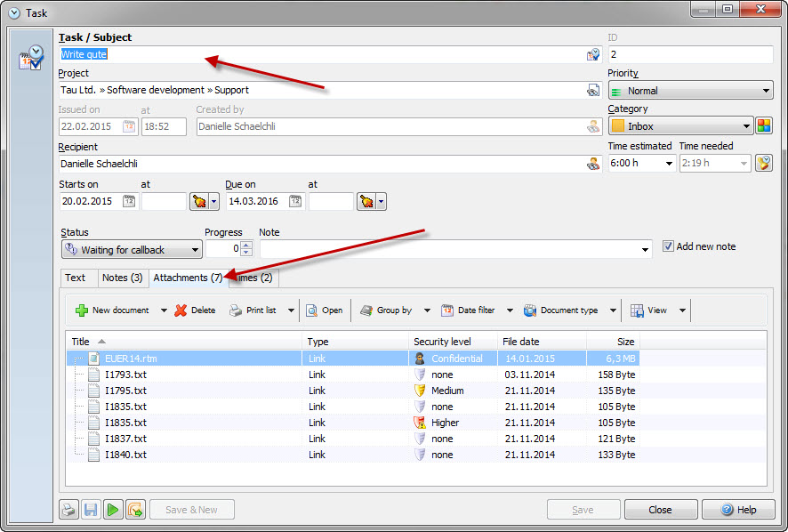Image resolution: width=788 pixels, height=532 pixels.
Task: Open the Status dropdown Waiting for callback
Action: tap(132, 250)
